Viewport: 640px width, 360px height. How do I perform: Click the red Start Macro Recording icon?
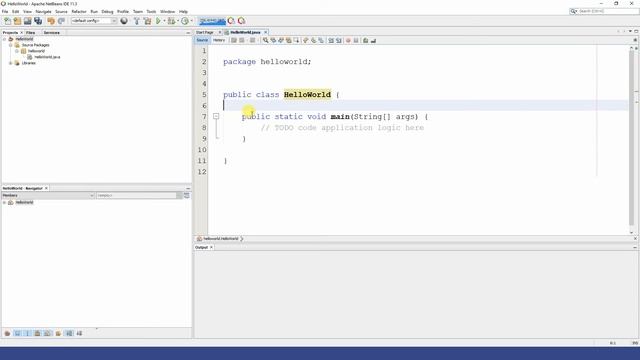click(348, 40)
